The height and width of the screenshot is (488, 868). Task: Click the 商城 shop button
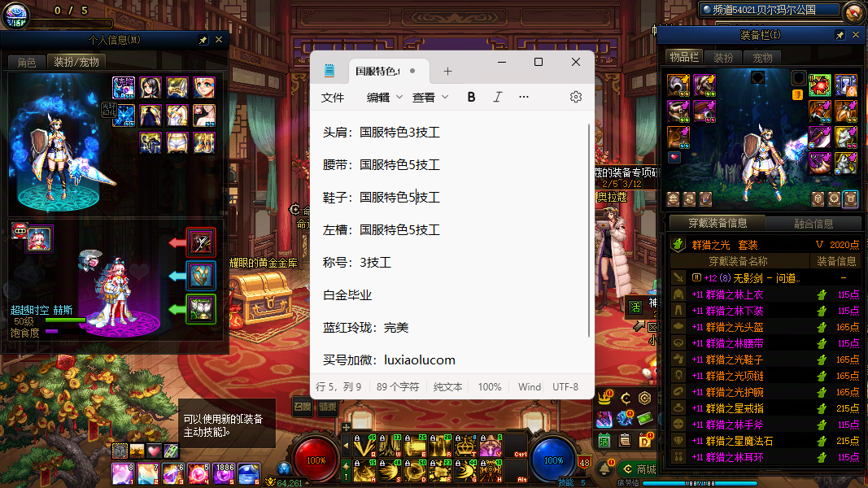tap(639, 468)
